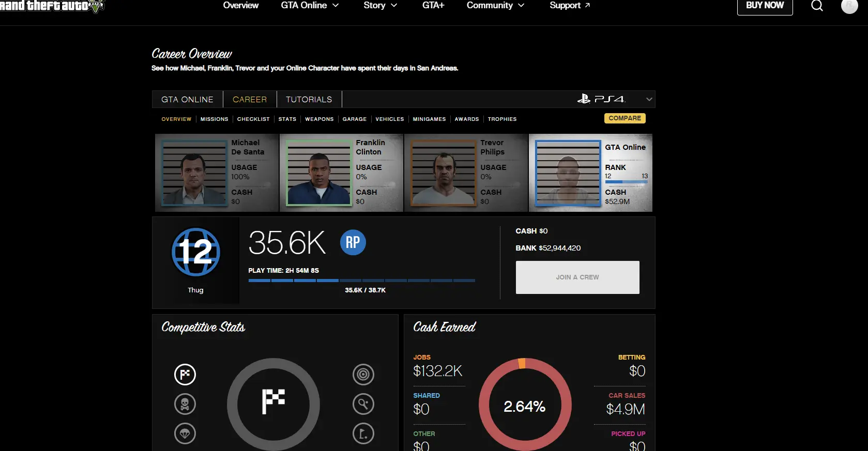The image size is (868, 451).
Task: Click the Join a Crew button
Action: [x=577, y=277]
